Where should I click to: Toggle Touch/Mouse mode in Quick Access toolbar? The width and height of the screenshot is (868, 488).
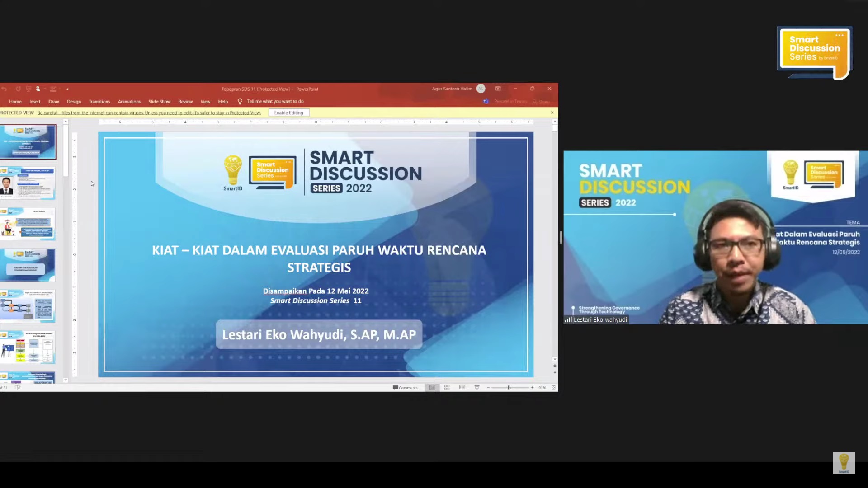coord(39,89)
